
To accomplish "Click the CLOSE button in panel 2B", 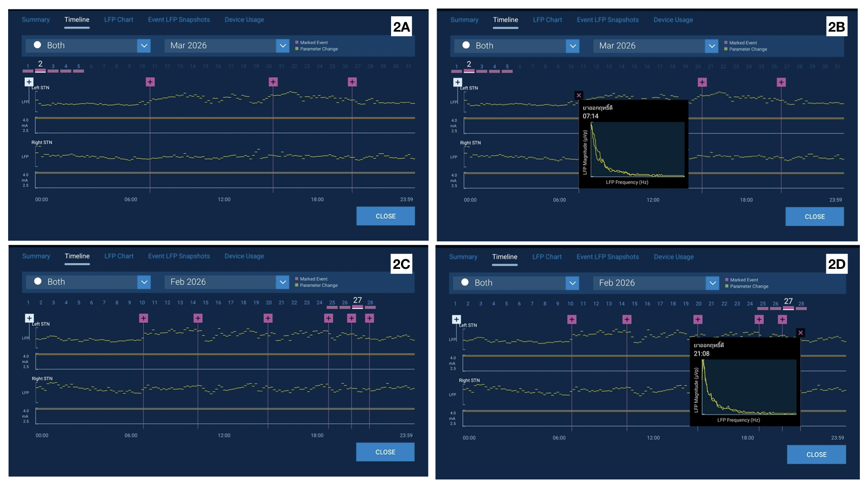I will 815,216.
